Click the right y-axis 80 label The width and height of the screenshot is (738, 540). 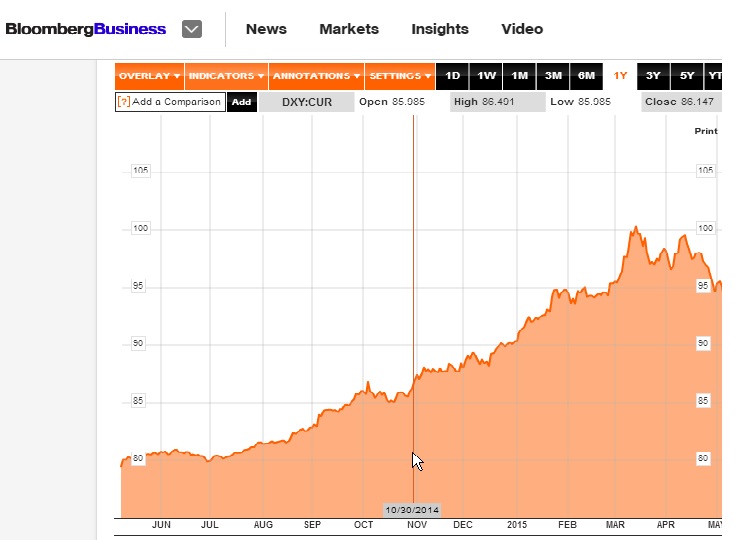(703, 458)
